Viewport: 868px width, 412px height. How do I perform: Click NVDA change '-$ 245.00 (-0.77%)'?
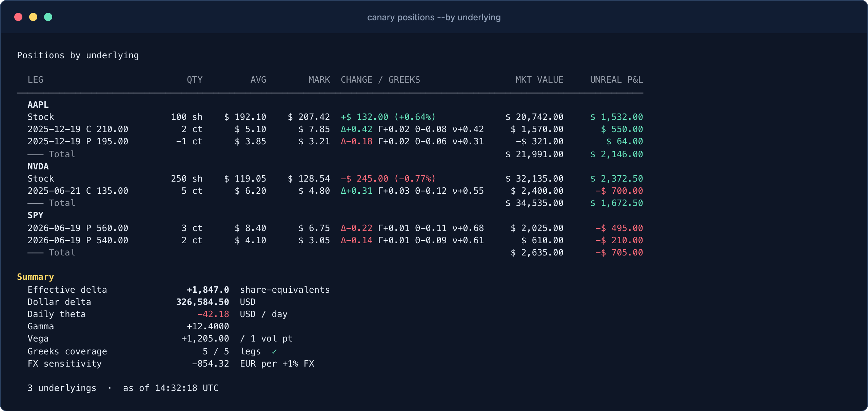[x=388, y=179]
